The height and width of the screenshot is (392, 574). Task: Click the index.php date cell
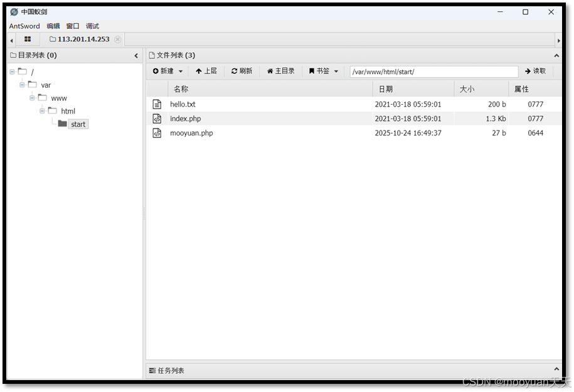pos(408,119)
